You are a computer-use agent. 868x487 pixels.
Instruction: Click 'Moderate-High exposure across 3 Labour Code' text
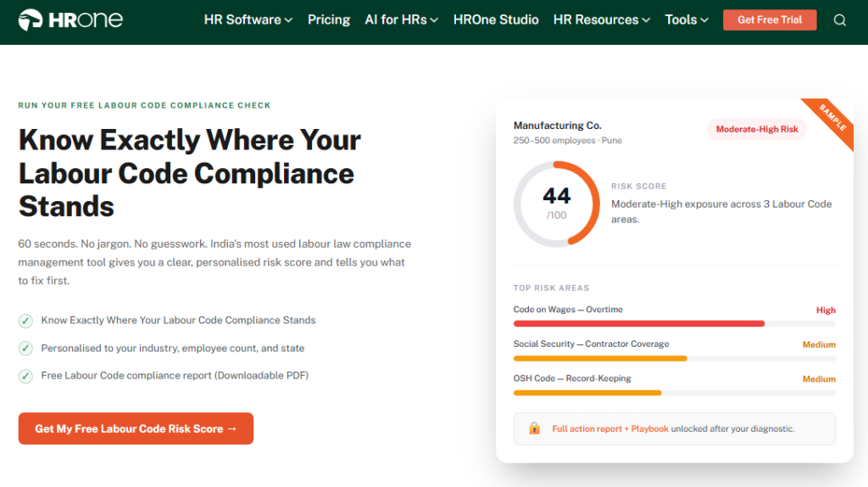coord(721,211)
